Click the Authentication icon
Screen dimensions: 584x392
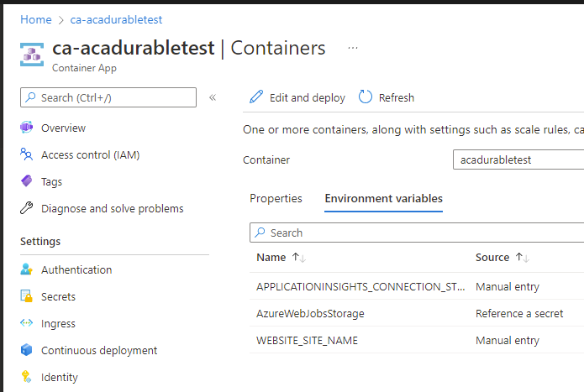coord(26,269)
